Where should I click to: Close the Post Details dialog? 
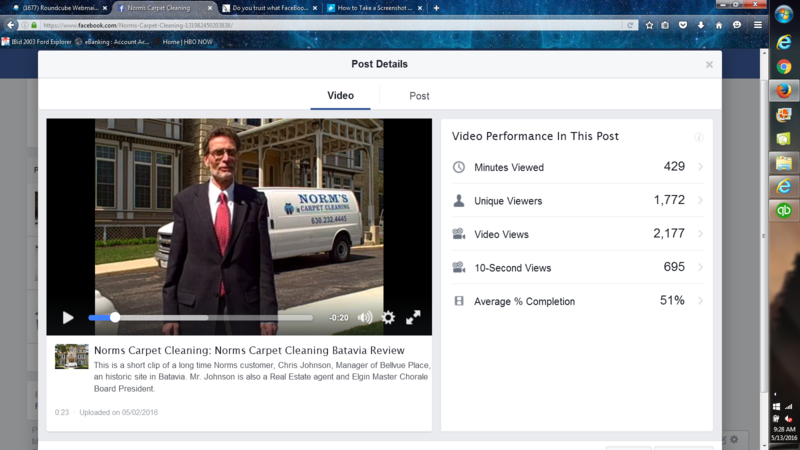709,65
